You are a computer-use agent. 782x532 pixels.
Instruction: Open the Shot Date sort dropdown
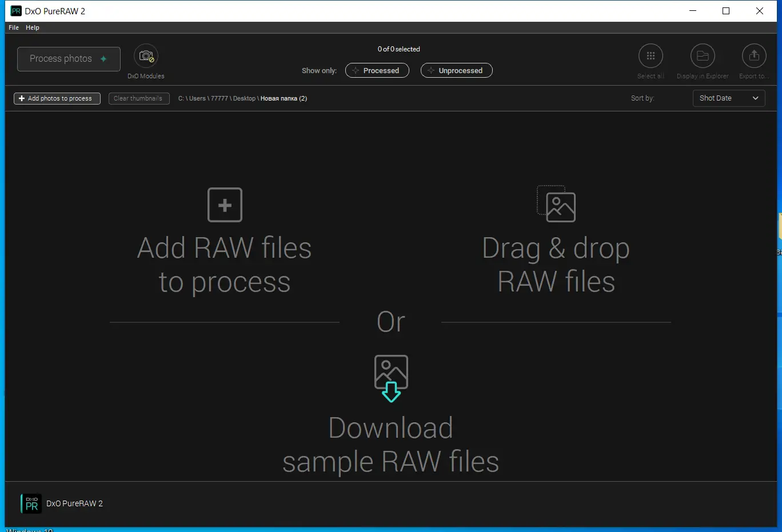(x=729, y=98)
